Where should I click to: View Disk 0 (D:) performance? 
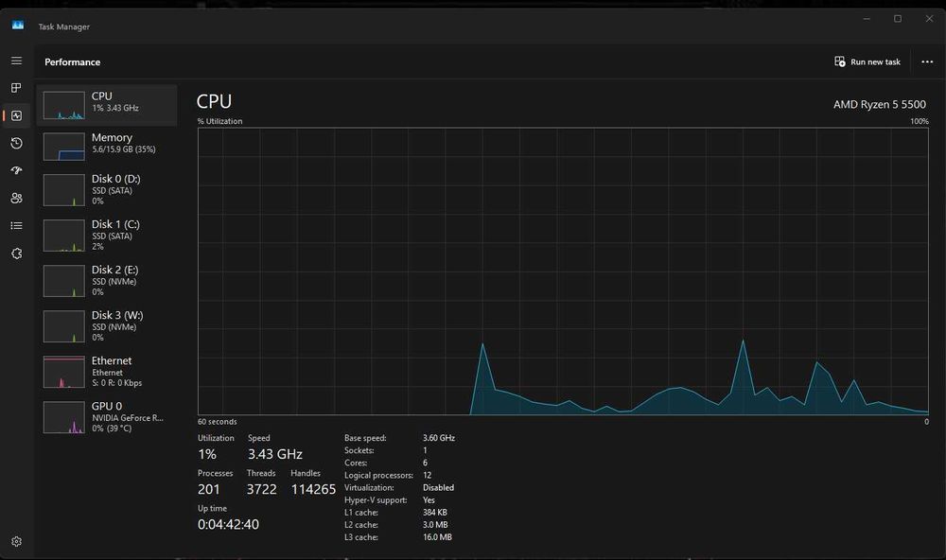click(x=107, y=189)
